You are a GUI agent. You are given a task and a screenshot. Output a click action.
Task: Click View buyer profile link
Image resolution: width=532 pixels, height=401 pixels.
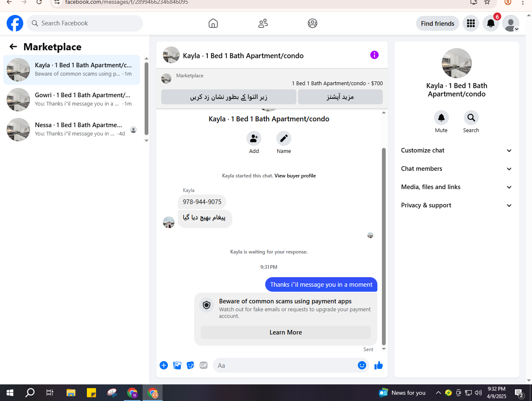295,176
